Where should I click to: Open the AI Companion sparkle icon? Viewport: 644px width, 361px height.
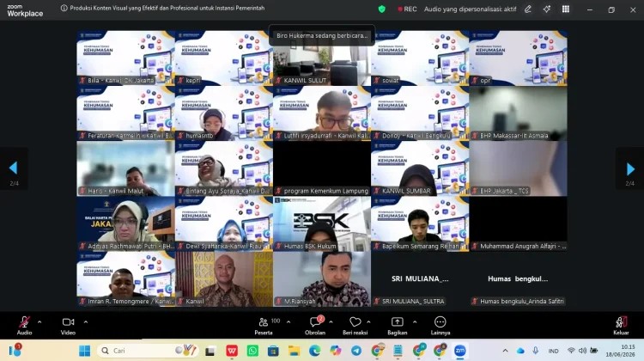pyautogui.click(x=547, y=9)
